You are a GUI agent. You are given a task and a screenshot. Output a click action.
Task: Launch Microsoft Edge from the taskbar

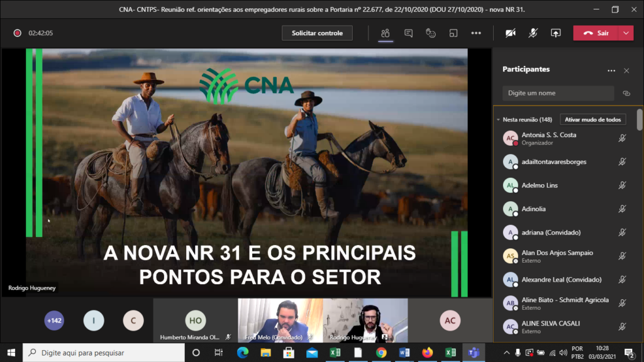pyautogui.click(x=243, y=353)
